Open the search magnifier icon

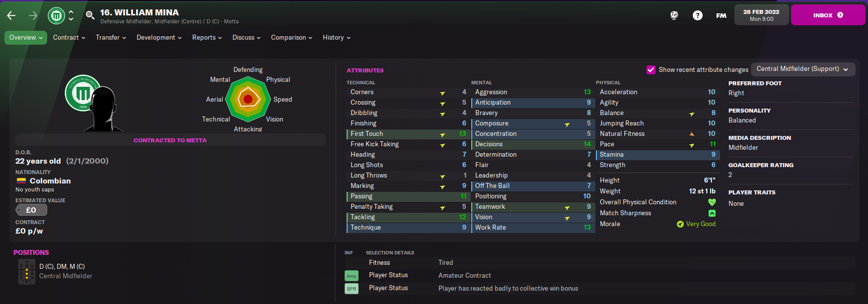click(x=90, y=15)
